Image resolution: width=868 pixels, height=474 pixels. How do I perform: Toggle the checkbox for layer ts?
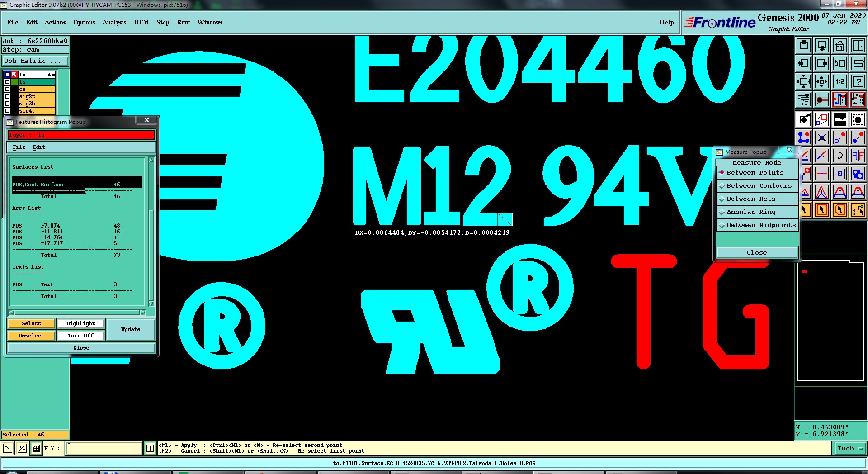[7, 82]
